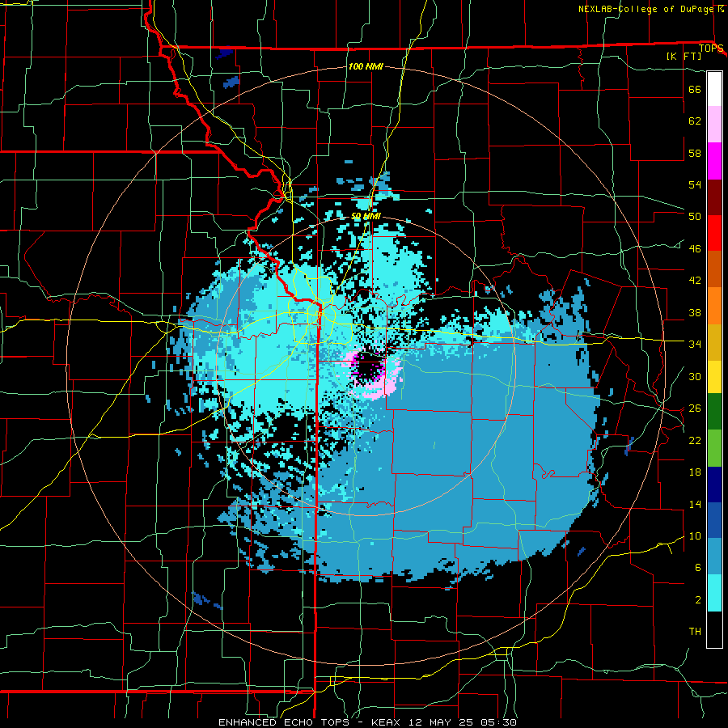Click the legend value 66

point(695,89)
